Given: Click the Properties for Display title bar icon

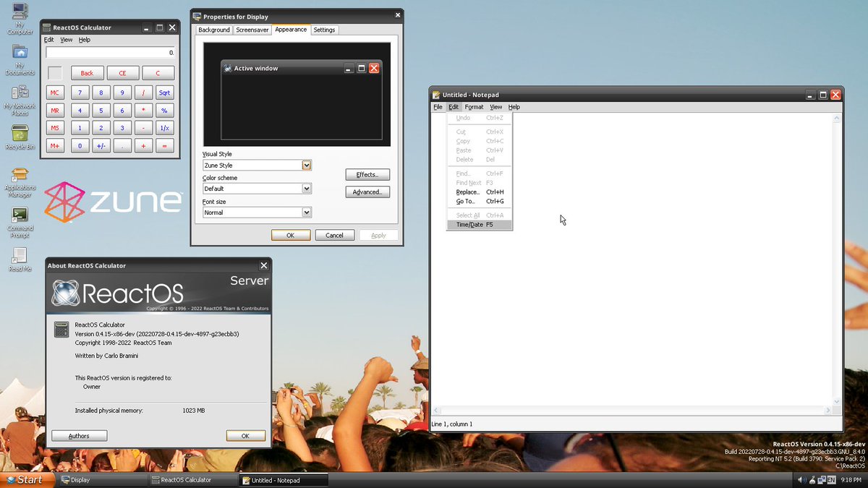Looking at the screenshot, I should tap(197, 16).
